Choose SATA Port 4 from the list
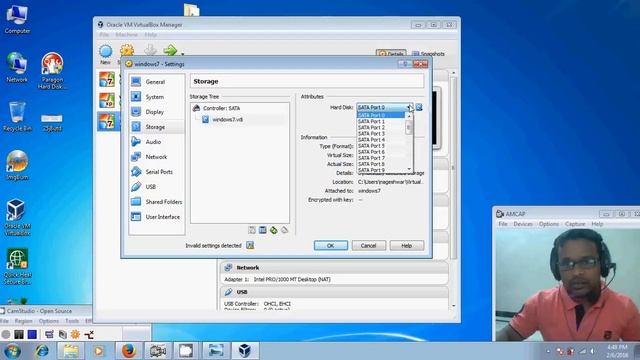640x360 pixels. tap(381, 140)
